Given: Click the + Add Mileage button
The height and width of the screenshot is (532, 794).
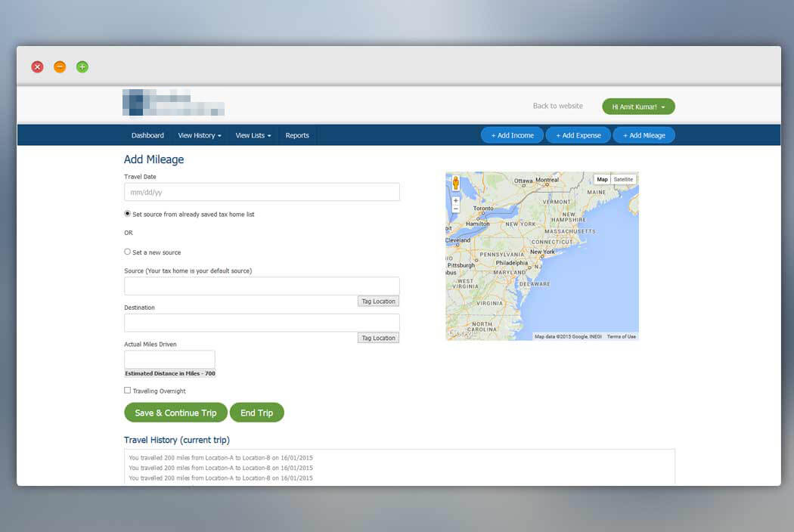Looking at the screenshot, I should coord(644,136).
